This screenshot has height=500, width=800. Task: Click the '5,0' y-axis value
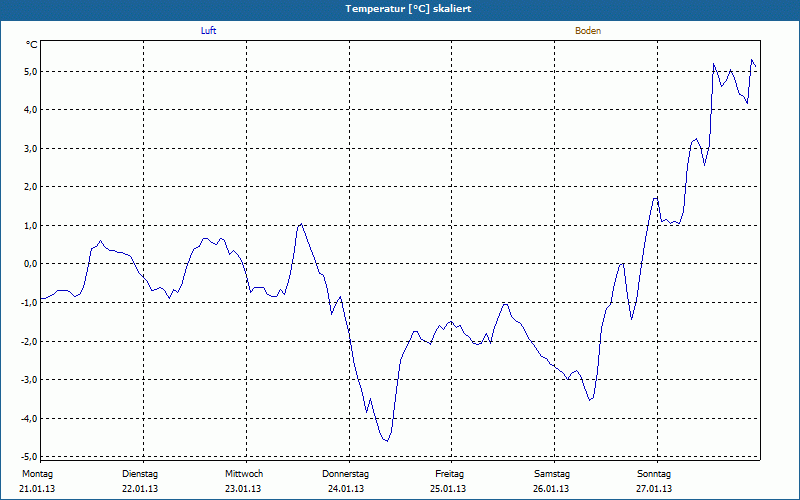31,71
